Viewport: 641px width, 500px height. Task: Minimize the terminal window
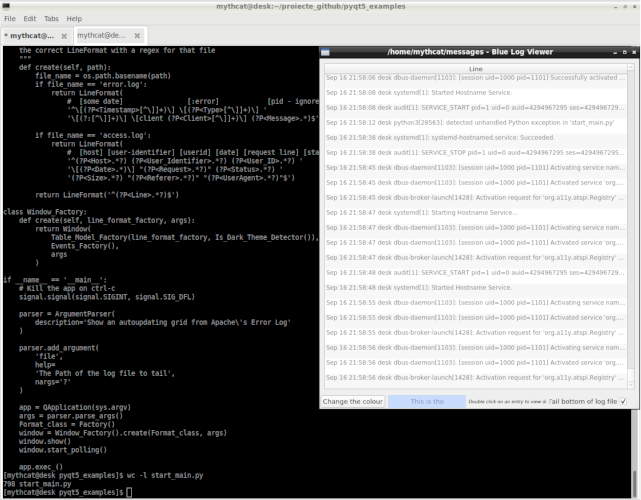pos(615,7)
